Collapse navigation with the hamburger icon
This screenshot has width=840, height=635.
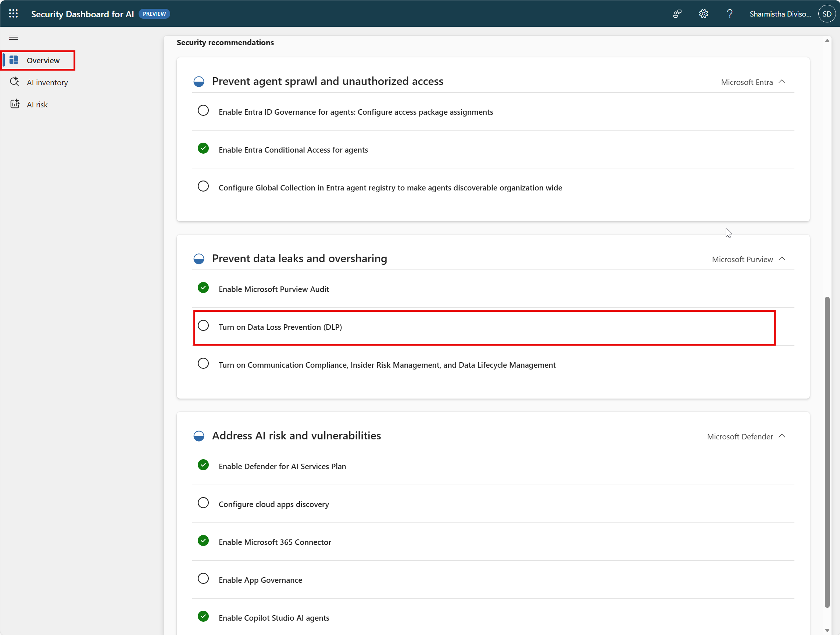pos(13,37)
